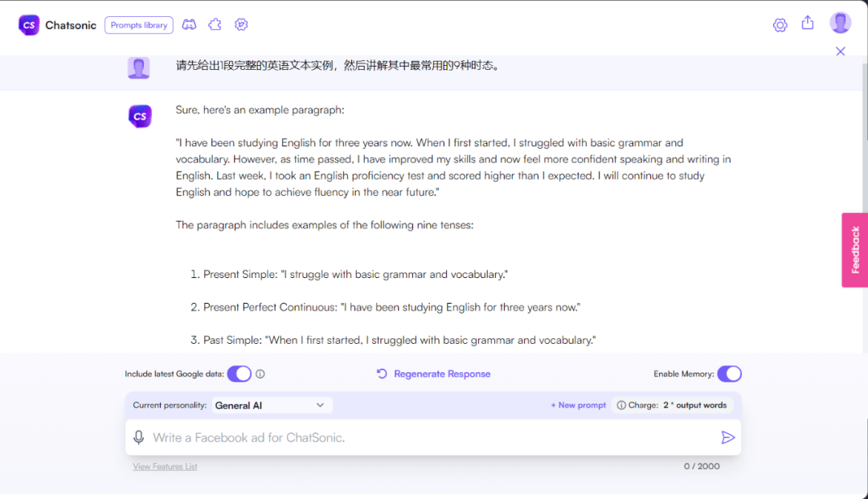Expand the General AI personality selector

pyautogui.click(x=272, y=405)
